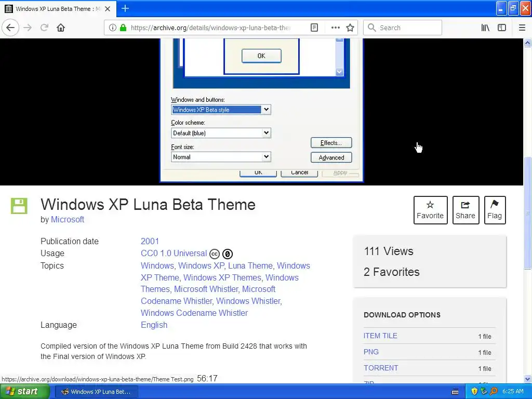This screenshot has height=399, width=532.
Task: Select the Windows XP Luna Bet... taskbar button
Action: click(x=96, y=392)
